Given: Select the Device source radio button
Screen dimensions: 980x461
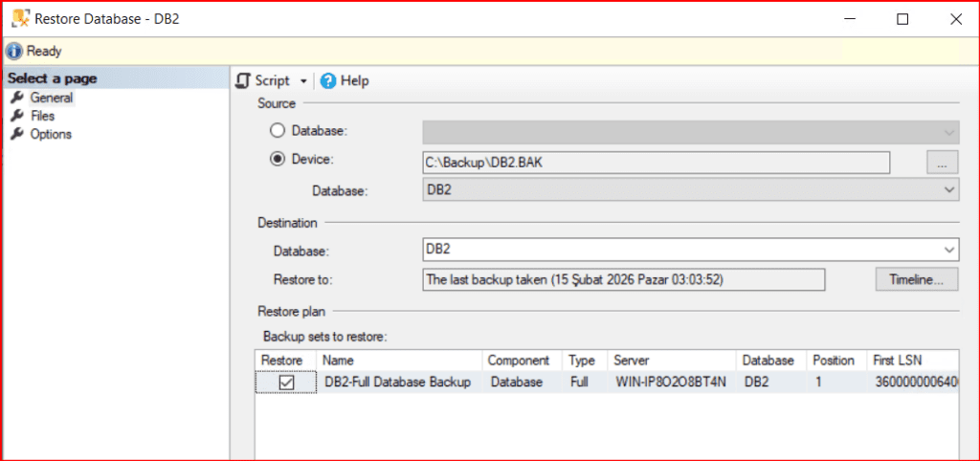Looking at the screenshot, I should coord(278,160).
